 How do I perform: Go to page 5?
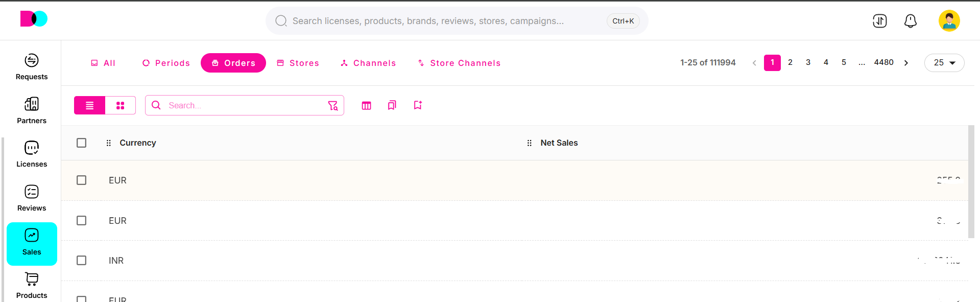844,62
